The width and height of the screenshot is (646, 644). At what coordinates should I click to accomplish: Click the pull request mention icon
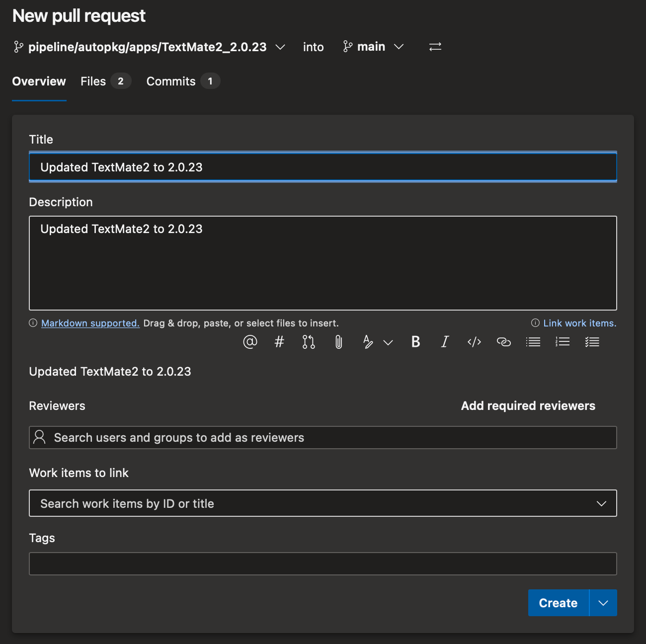[309, 342]
